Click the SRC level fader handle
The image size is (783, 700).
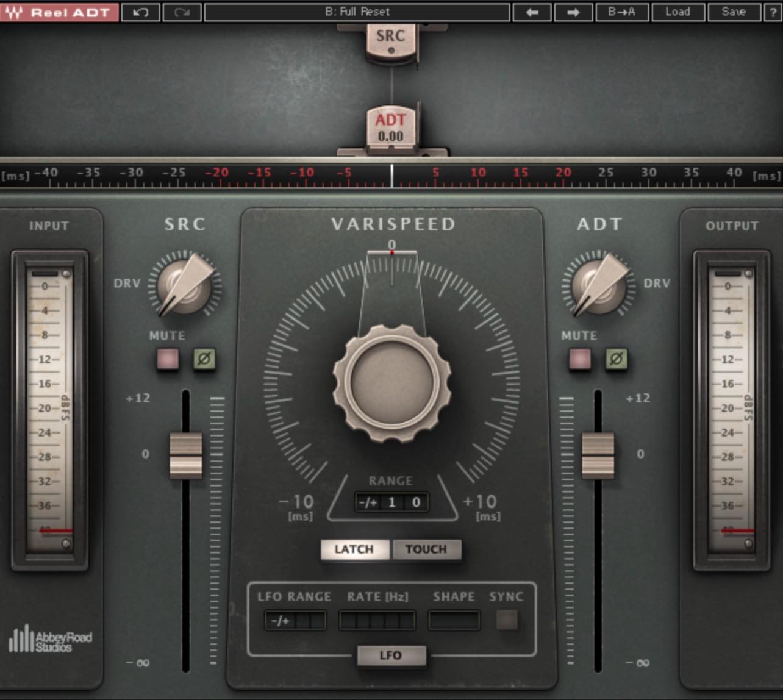pyautogui.click(x=186, y=455)
